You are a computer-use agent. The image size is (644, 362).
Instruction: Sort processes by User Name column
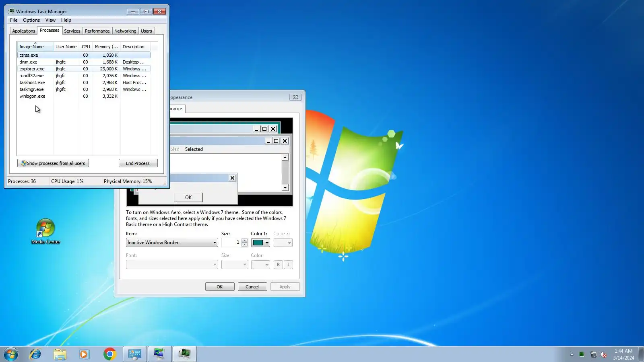66,47
